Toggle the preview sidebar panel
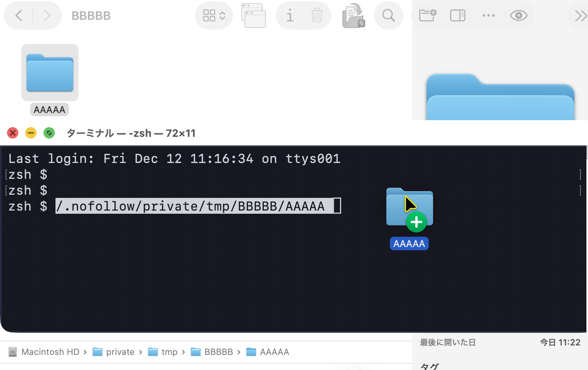 click(x=458, y=15)
